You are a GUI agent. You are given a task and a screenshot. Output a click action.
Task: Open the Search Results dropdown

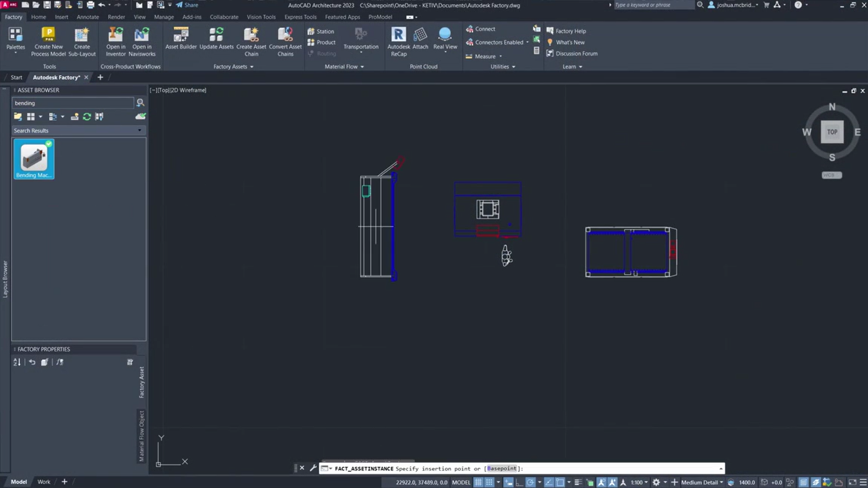[x=139, y=130]
